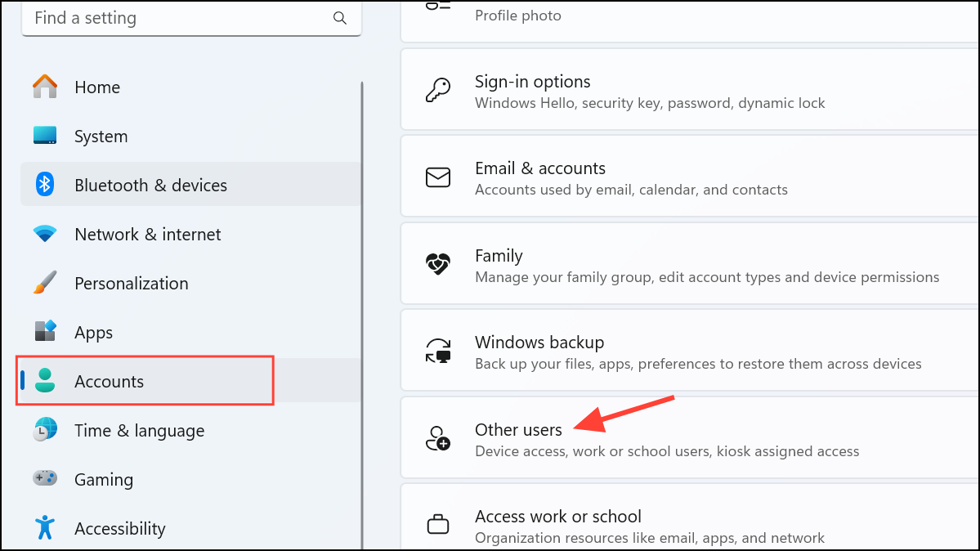Click the Accessibility figure icon
980x551 pixels.
click(45, 528)
